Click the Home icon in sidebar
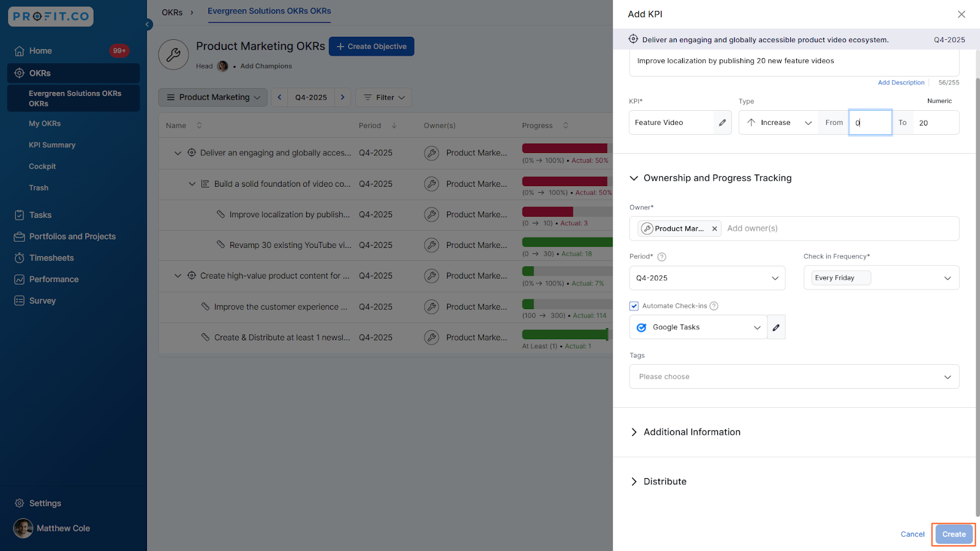 (x=20, y=51)
